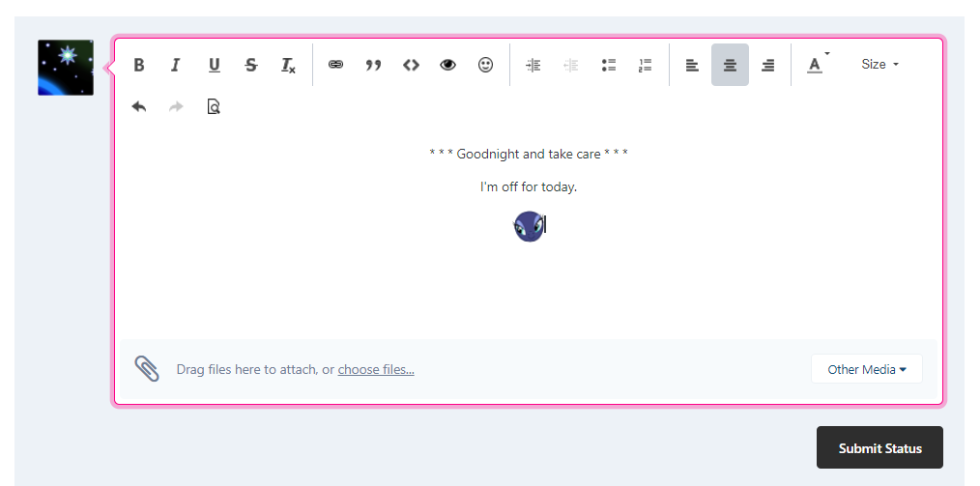980x486 pixels.
Task: Align text to the right
Action: point(767,65)
